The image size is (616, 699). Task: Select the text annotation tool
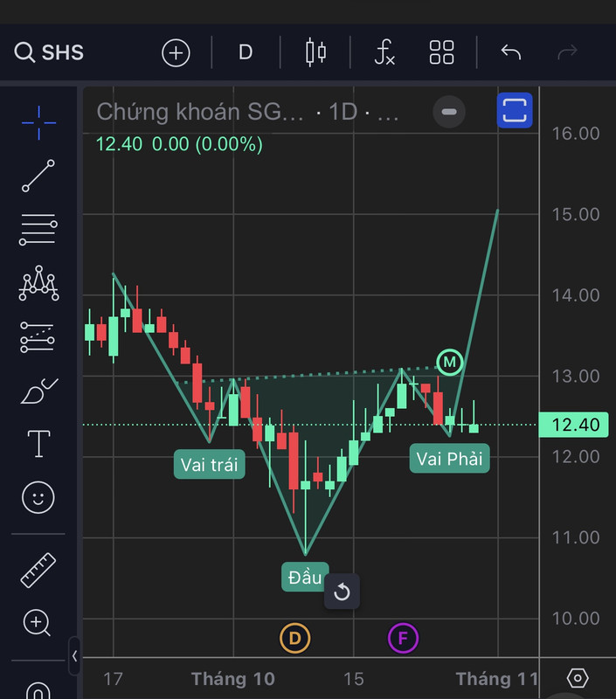(x=38, y=444)
